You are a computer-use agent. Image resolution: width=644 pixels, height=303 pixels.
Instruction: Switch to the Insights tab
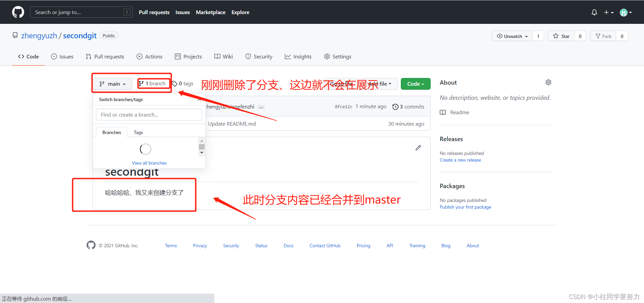tap(298, 56)
